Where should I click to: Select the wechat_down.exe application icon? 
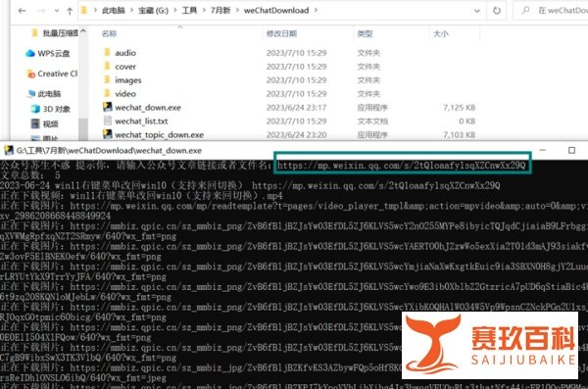(107, 107)
